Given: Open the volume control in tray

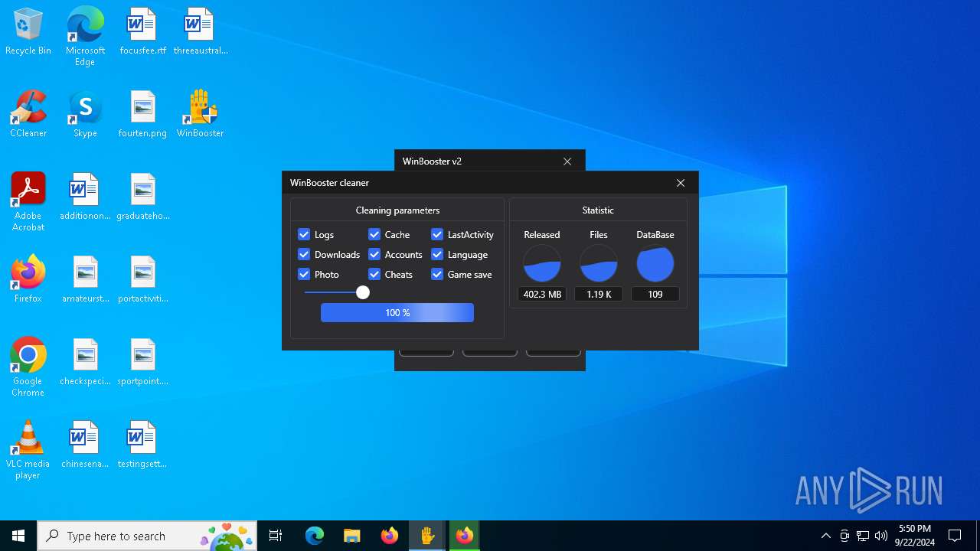Looking at the screenshot, I should (x=880, y=536).
